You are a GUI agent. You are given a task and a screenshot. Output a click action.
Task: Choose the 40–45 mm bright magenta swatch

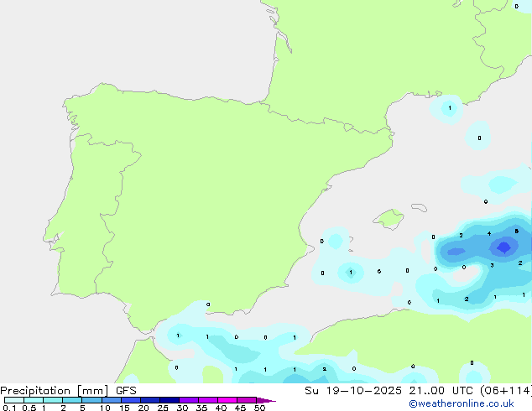(x=227, y=400)
